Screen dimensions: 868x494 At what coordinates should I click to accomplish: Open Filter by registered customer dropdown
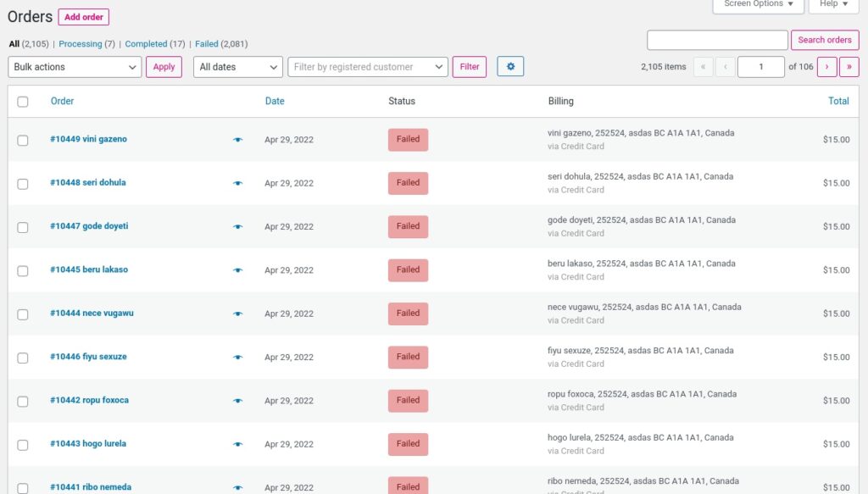(x=368, y=67)
